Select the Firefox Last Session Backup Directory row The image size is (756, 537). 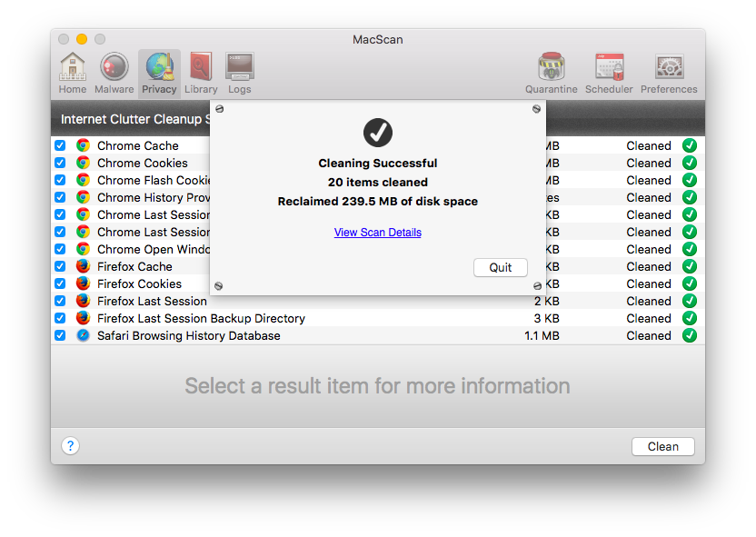point(377,318)
